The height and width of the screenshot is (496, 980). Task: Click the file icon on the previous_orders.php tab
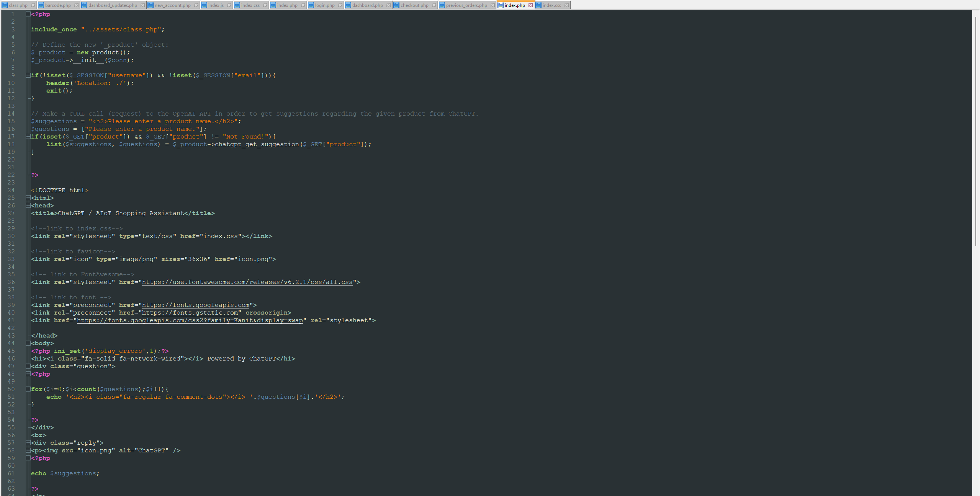[441, 5]
